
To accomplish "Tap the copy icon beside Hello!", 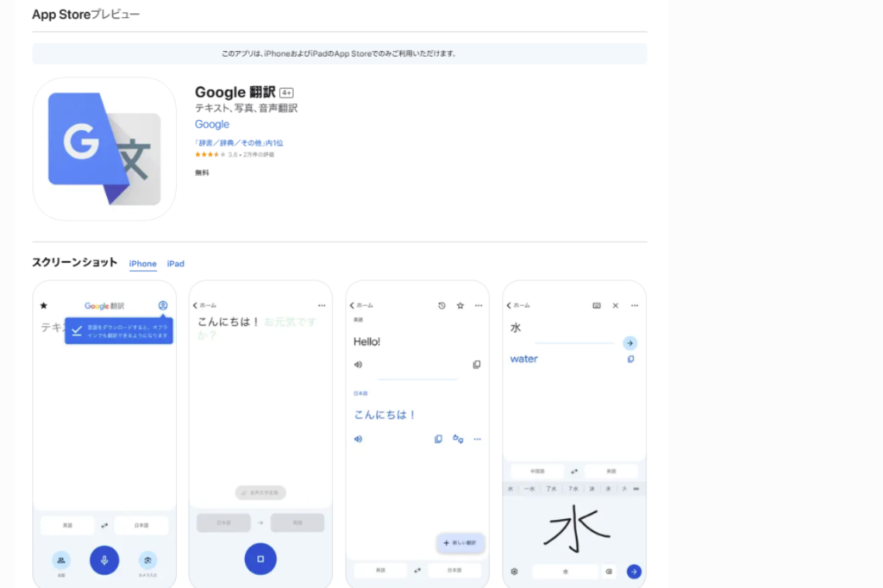I will [x=476, y=365].
